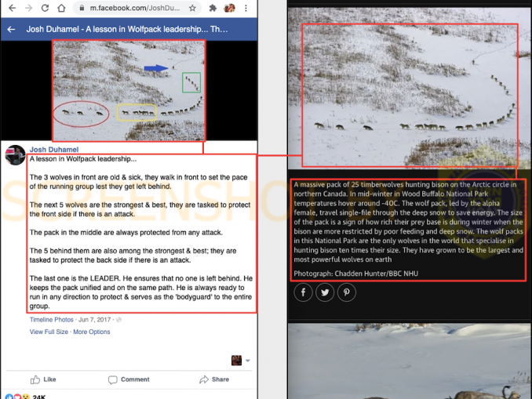532x399 pixels.
Task: Open the bison photo below the share icons
Action: pyautogui.click(x=410, y=361)
